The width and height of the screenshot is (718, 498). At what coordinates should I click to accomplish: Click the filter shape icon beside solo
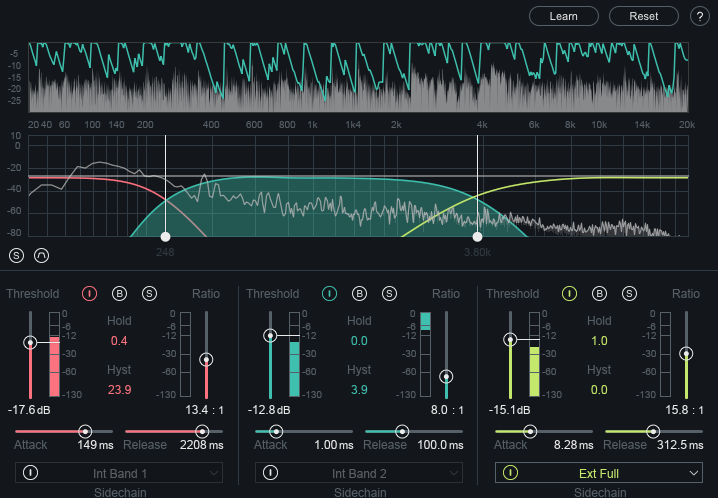tap(42, 255)
